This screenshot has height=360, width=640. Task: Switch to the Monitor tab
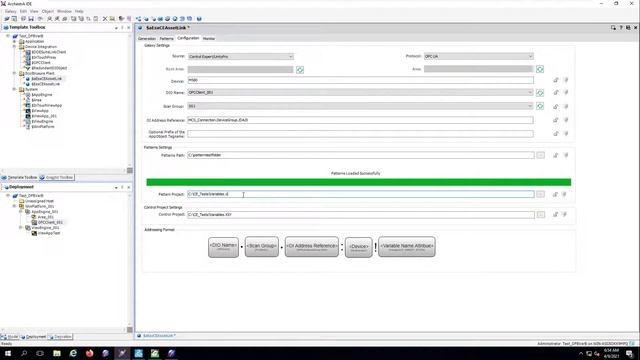click(209, 38)
